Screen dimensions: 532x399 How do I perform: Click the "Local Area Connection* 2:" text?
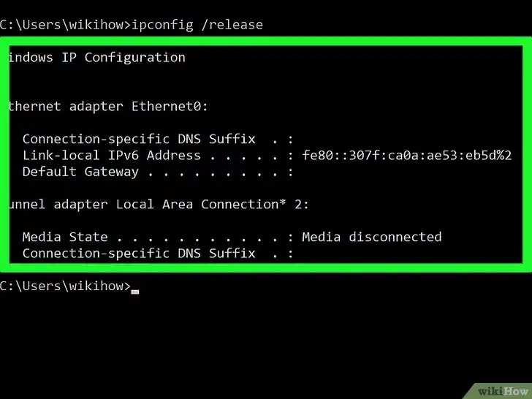[213, 204]
